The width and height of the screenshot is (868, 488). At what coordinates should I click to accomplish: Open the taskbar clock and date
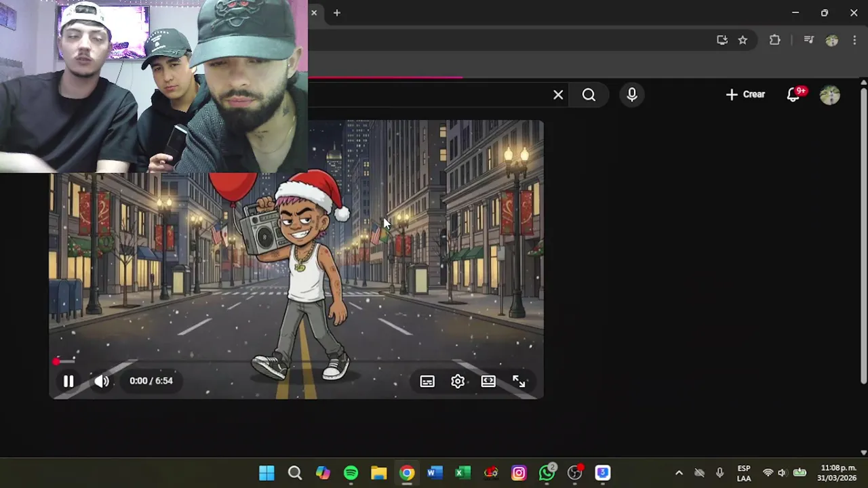click(838, 473)
